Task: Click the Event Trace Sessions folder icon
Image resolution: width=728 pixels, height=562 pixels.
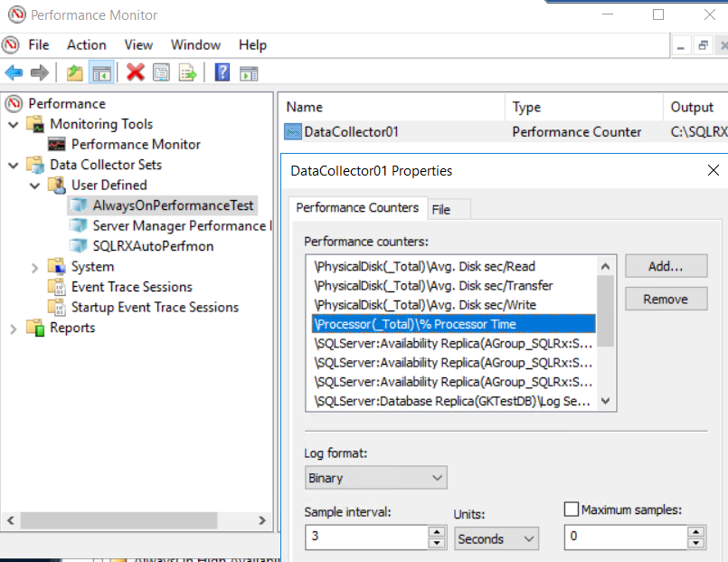Action: pyautogui.click(x=57, y=287)
